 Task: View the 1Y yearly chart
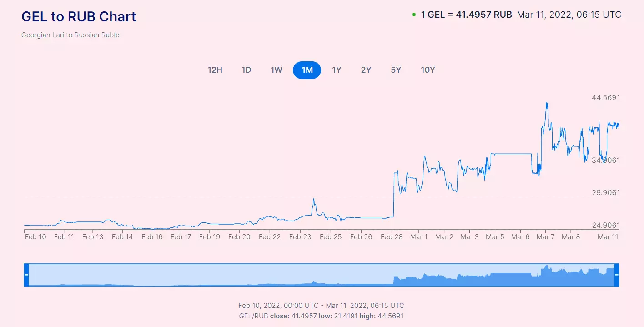pyautogui.click(x=337, y=70)
